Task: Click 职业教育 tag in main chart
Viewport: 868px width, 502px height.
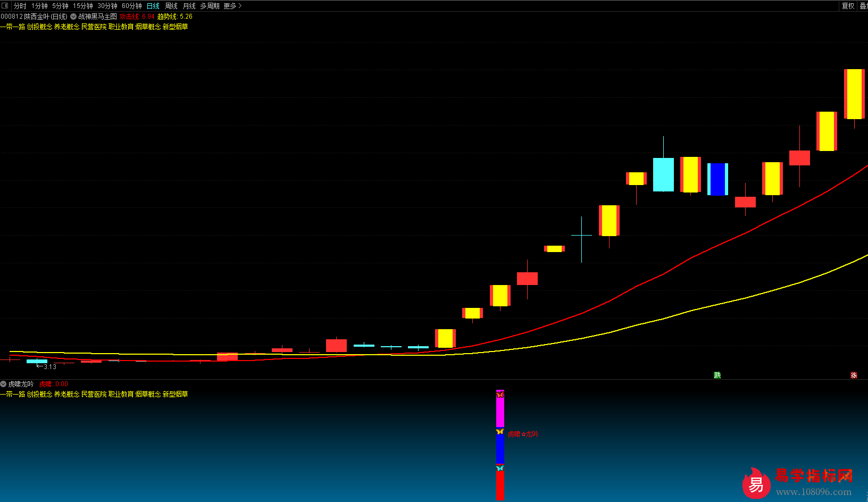Action: [121, 27]
